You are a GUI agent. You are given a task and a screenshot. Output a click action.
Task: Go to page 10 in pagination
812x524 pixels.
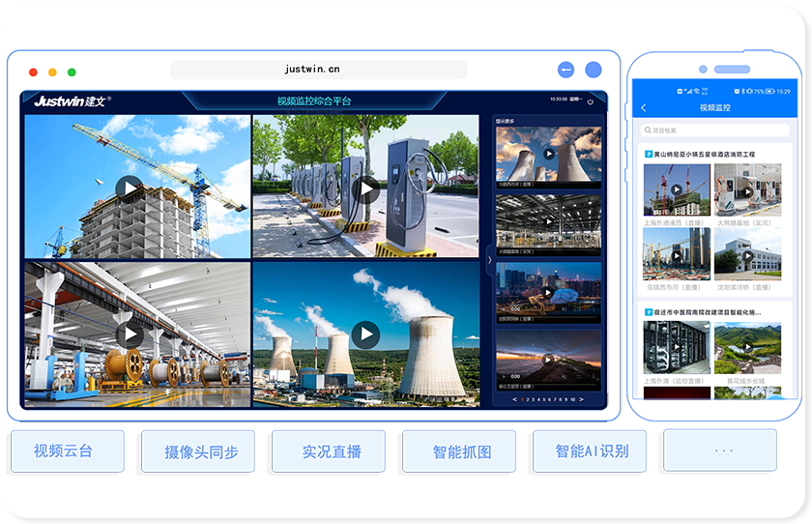click(573, 399)
